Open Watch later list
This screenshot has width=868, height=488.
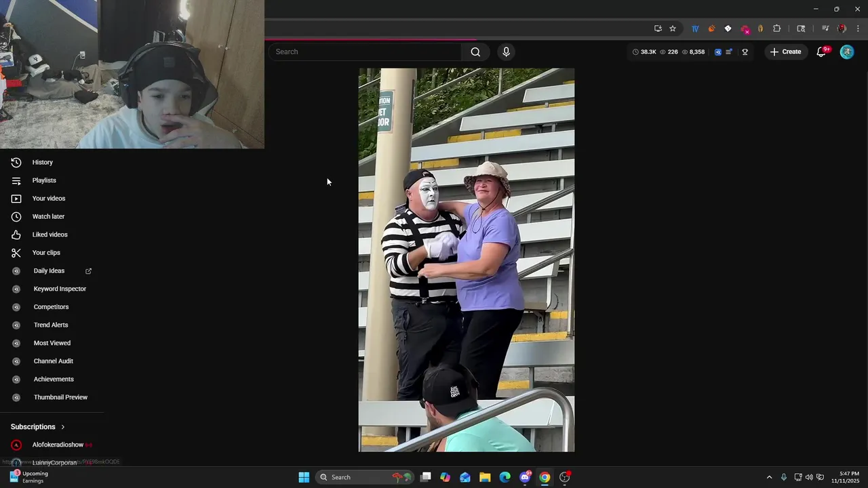48,216
